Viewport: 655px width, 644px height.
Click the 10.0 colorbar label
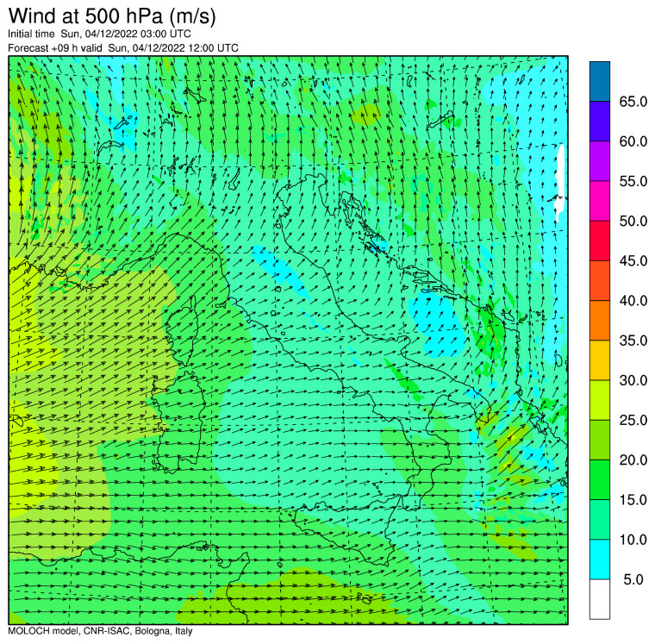[633, 540]
